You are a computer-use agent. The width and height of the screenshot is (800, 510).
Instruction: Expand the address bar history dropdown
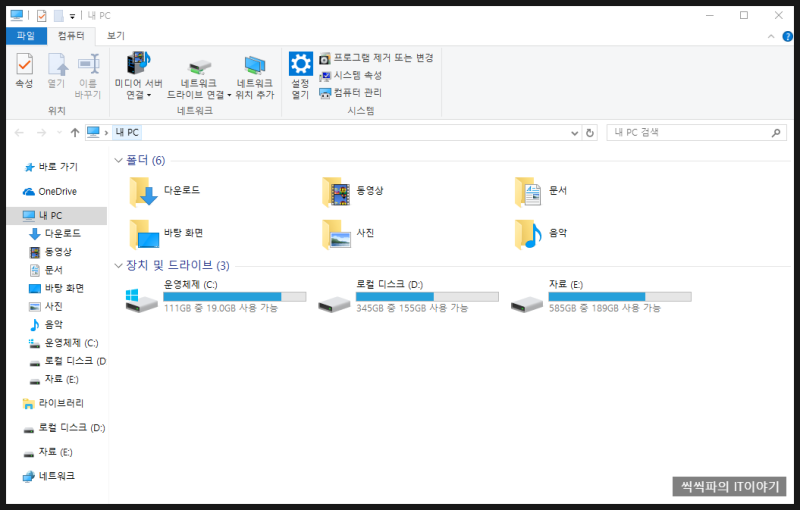click(574, 133)
